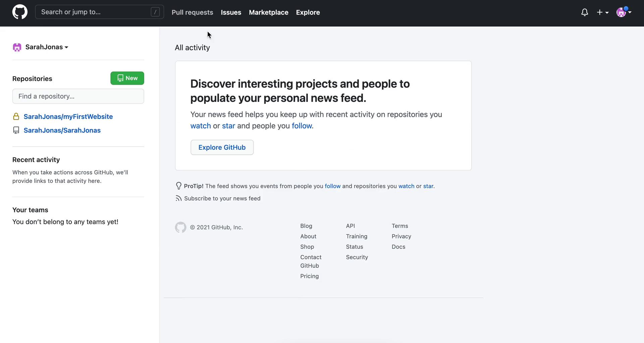Open Pull requests in top navigation

coord(192,12)
